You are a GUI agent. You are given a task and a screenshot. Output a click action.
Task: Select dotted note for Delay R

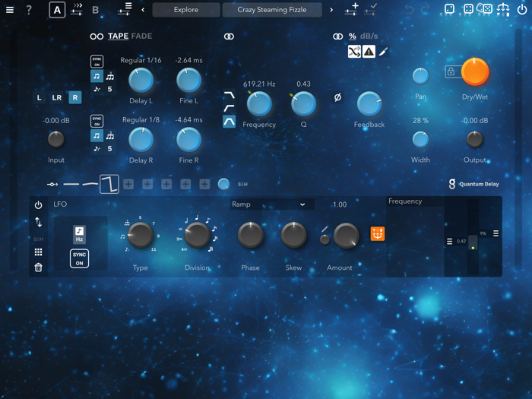tap(97, 148)
